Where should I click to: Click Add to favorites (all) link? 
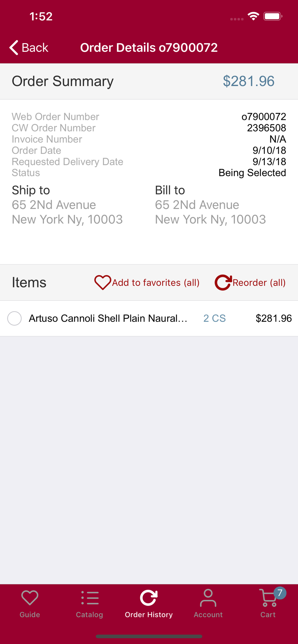[x=156, y=282]
